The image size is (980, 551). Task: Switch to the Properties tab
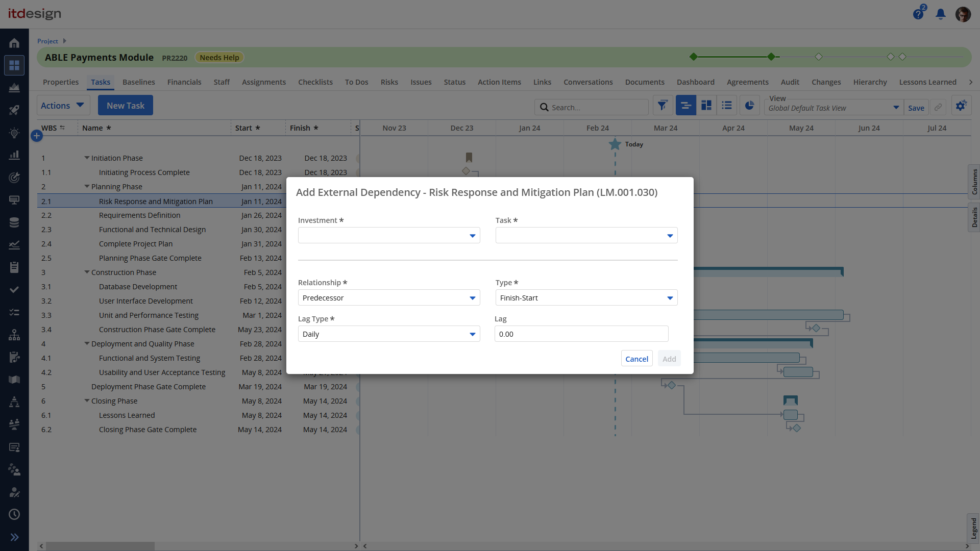[61, 82]
